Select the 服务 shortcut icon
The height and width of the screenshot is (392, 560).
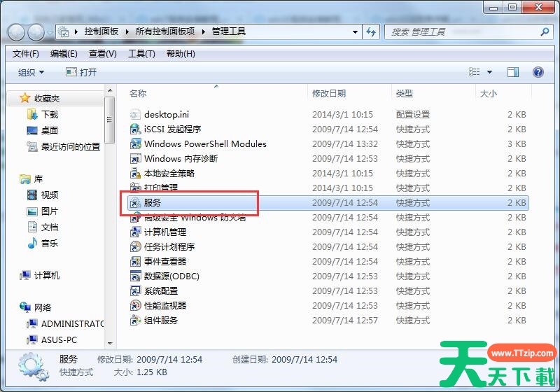(135, 203)
